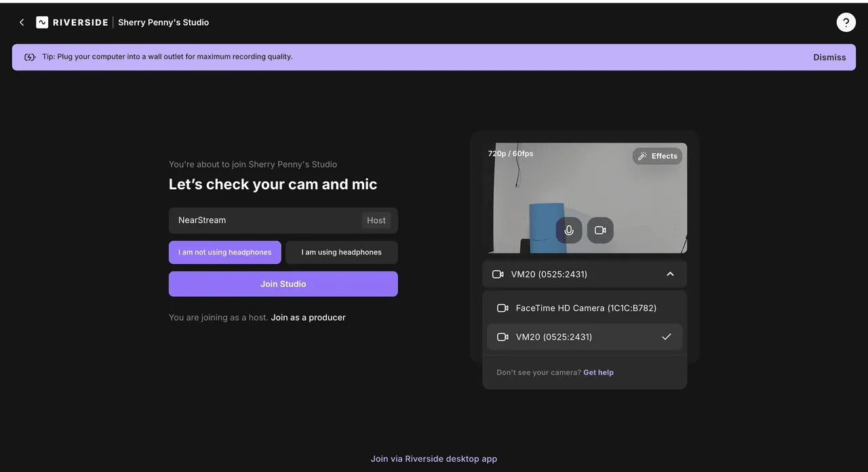Click the 720p / 60fps label
The height and width of the screenshot is (472, 868).
(511, 154)
